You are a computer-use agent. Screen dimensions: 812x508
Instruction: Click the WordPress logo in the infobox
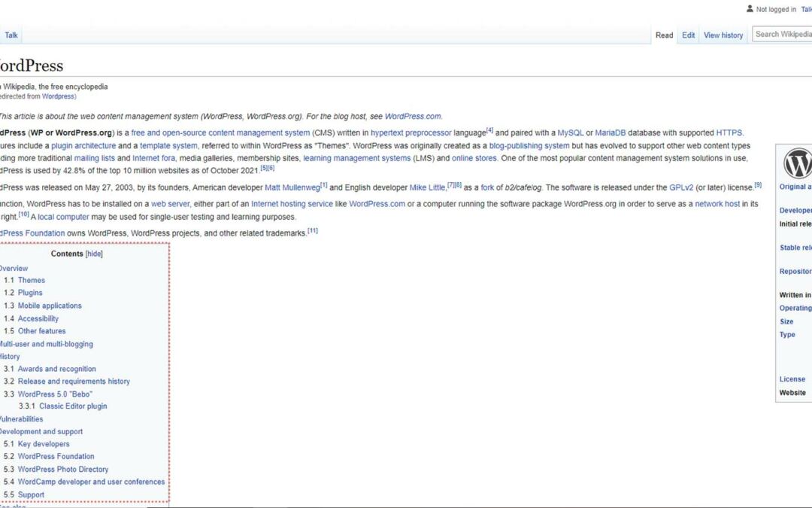[x=797, y=163]
